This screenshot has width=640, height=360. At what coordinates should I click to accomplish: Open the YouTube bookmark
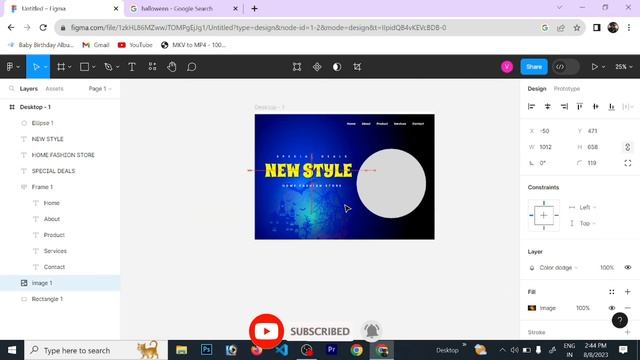135,45
